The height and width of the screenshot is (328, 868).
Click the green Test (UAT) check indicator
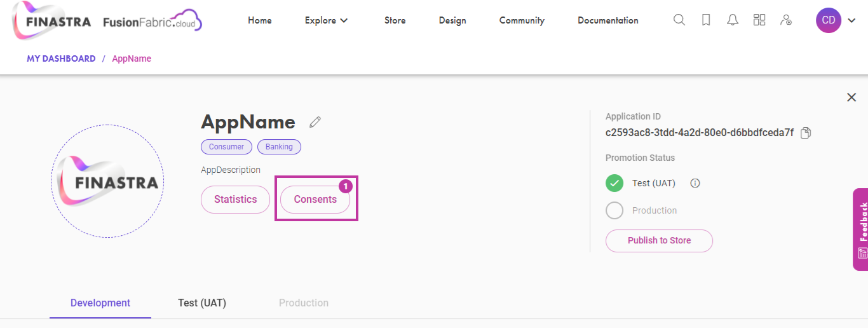coord(614,183)
